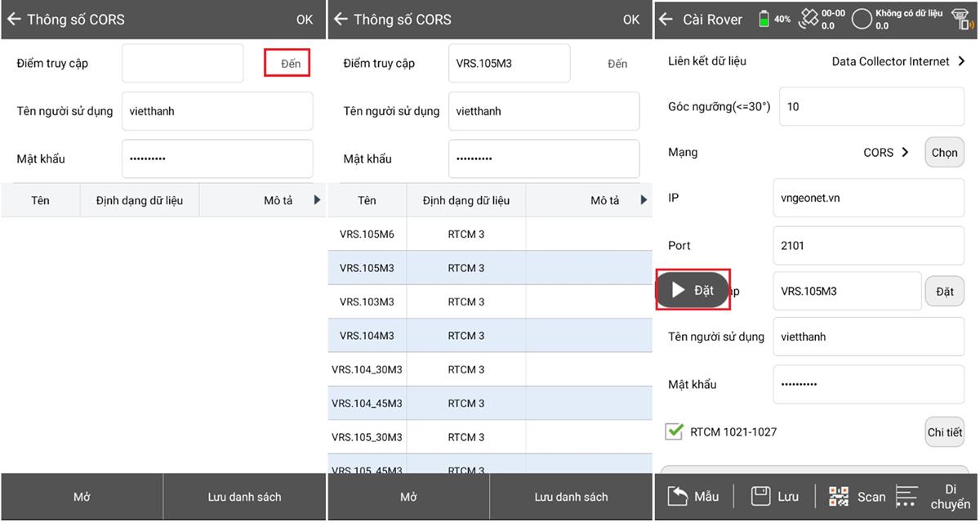Screen dimensions: 980x527
Task: Expand Liên kết dữ liệu Data Collector Internet
Action: [961, 61]
